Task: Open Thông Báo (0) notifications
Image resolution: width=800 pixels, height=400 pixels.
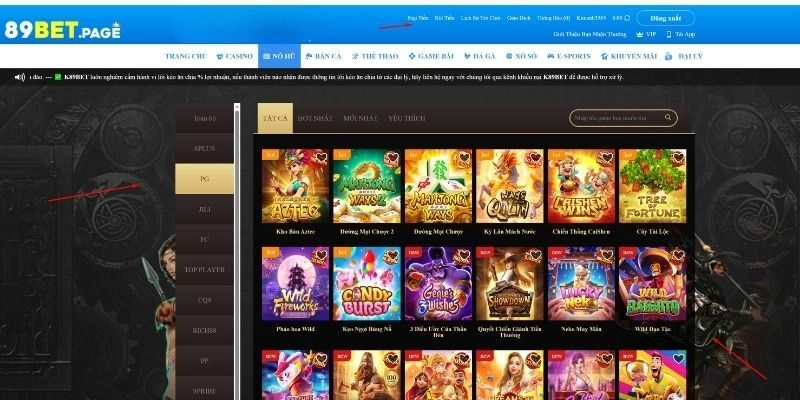Action: 554,18
